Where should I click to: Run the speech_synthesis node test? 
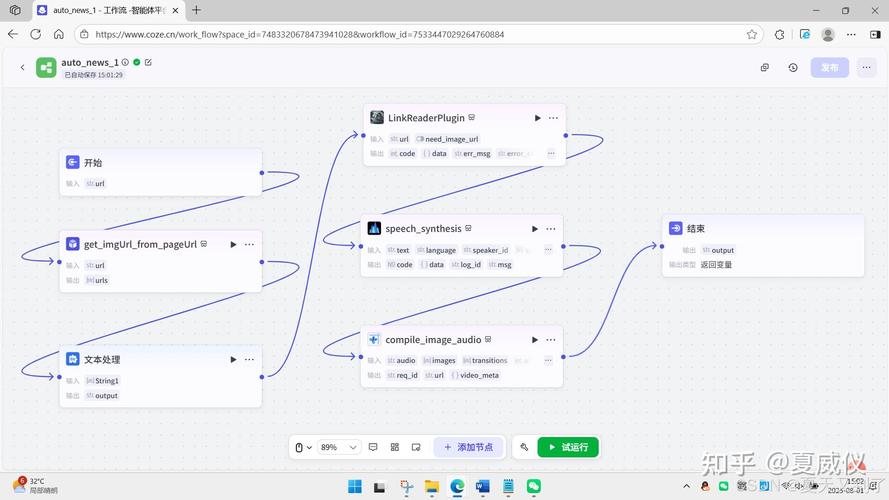point(535,229)
